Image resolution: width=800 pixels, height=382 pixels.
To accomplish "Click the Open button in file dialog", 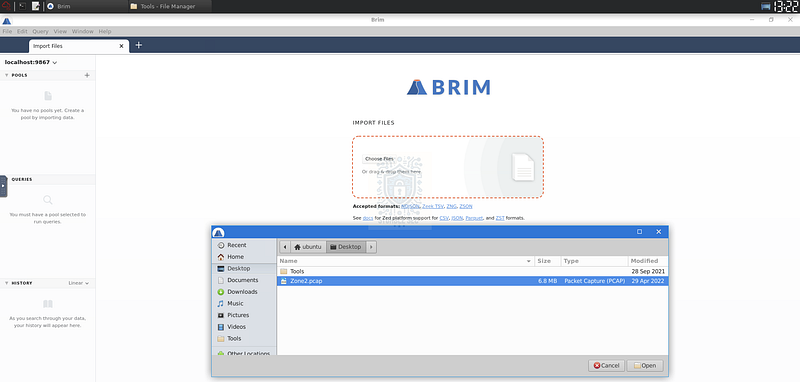I will pos(645,366).
